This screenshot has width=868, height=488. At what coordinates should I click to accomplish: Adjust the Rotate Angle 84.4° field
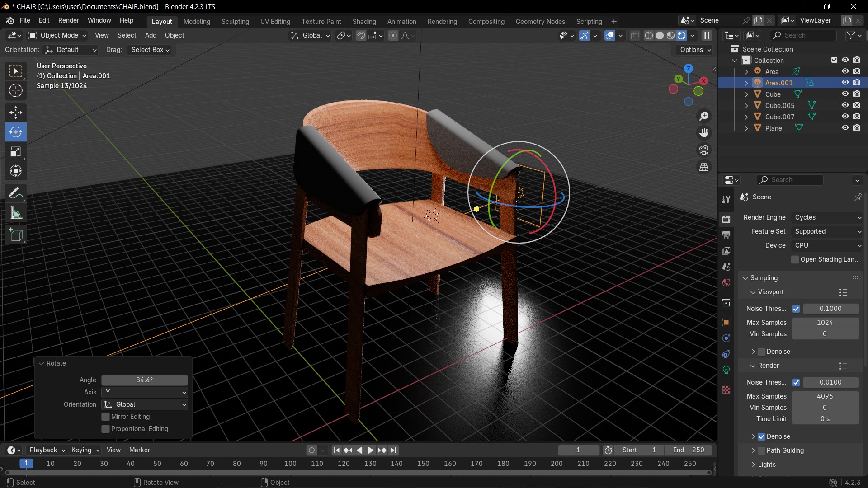(x=145, y=380)
